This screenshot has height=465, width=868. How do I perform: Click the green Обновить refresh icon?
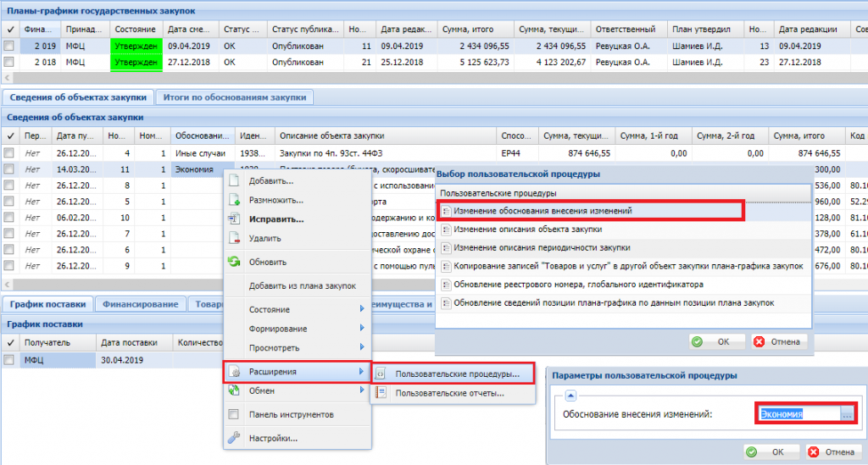[235, 263]
